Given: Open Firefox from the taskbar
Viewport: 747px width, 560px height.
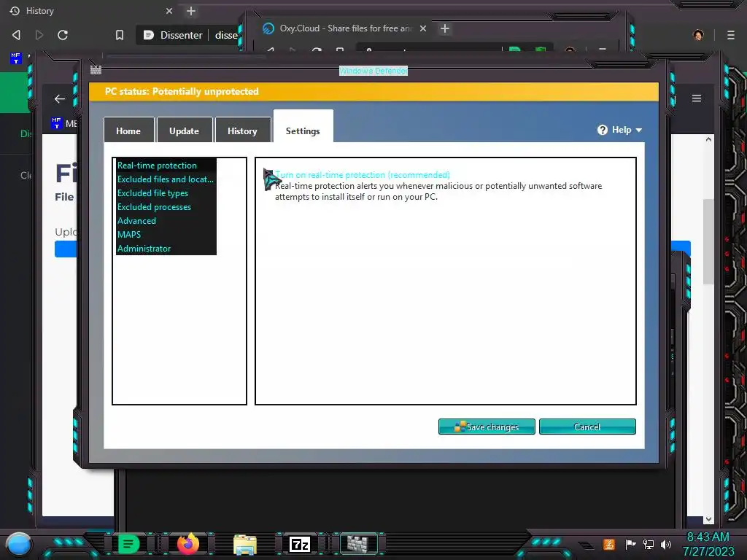Looking at the screenshot, I should coord(187,544).
